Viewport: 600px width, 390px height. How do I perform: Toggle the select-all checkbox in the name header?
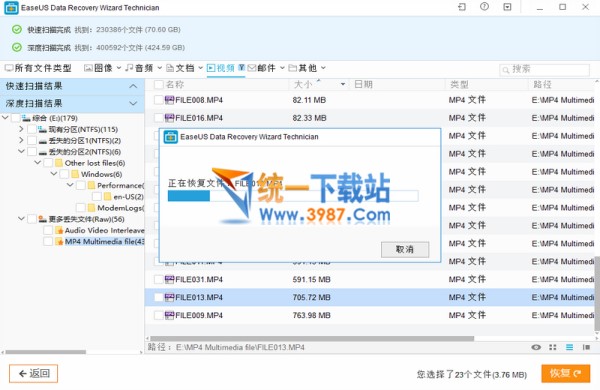coord(158,84)
